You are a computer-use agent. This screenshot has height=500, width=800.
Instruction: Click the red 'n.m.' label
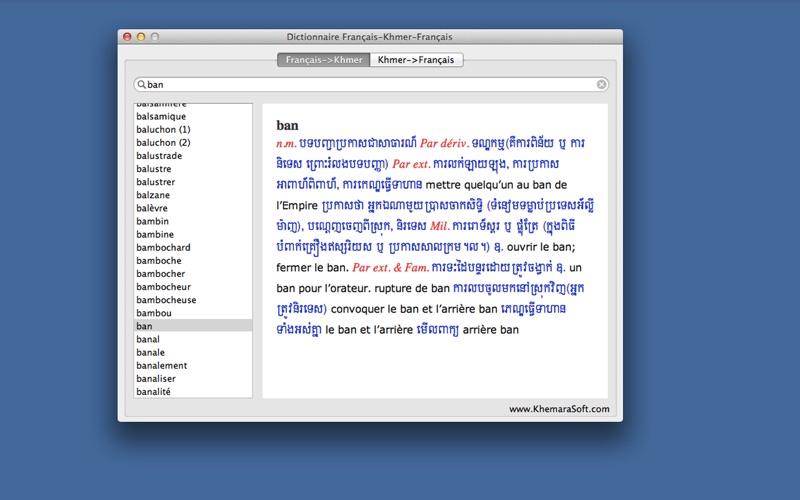(x=286, y=144)
